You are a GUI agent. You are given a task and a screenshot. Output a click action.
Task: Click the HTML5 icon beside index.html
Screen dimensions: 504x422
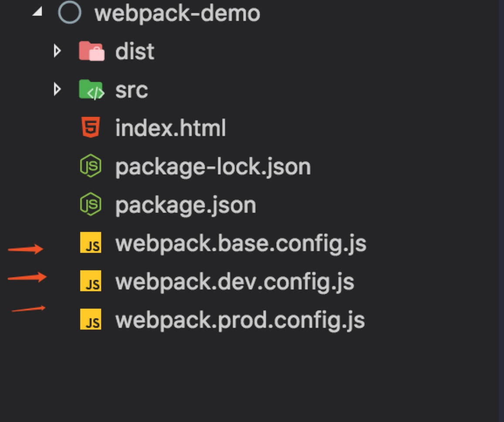click(91, 128)
